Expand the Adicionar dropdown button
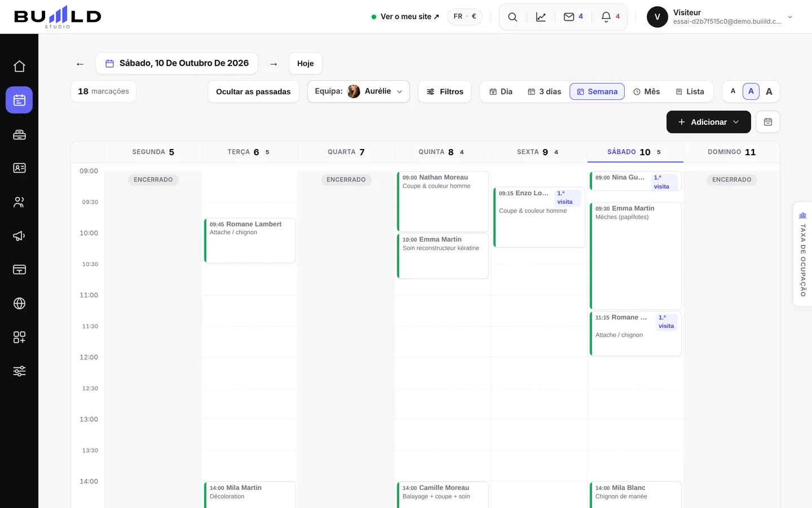Viewport: 812px width, 508px height. pos(709,122)
